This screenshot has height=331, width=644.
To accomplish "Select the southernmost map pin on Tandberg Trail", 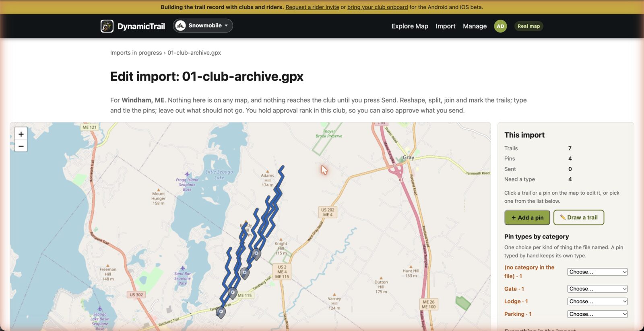I will (221, 312).
